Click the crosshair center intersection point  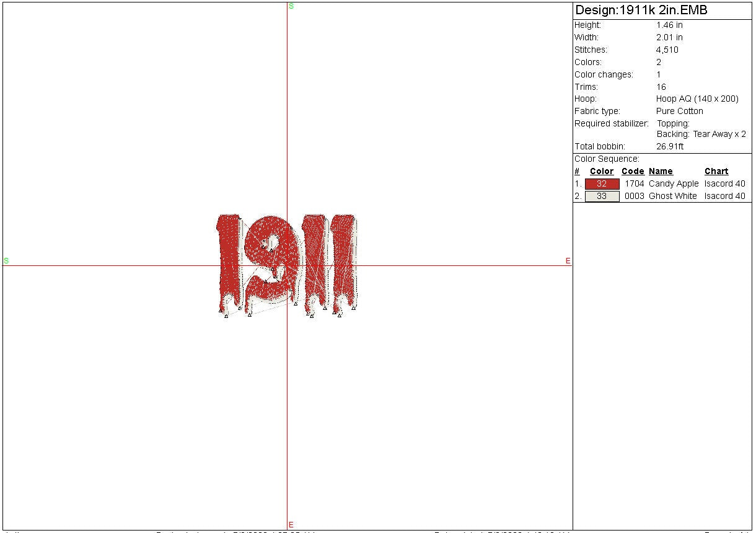pyautogui.click(x=287, y=265)
